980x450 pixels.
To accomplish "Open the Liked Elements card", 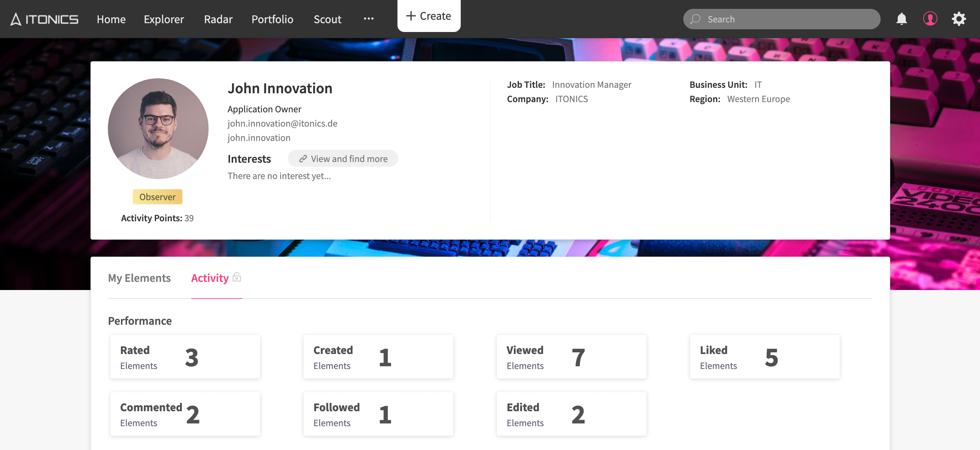I will [765, 357].
